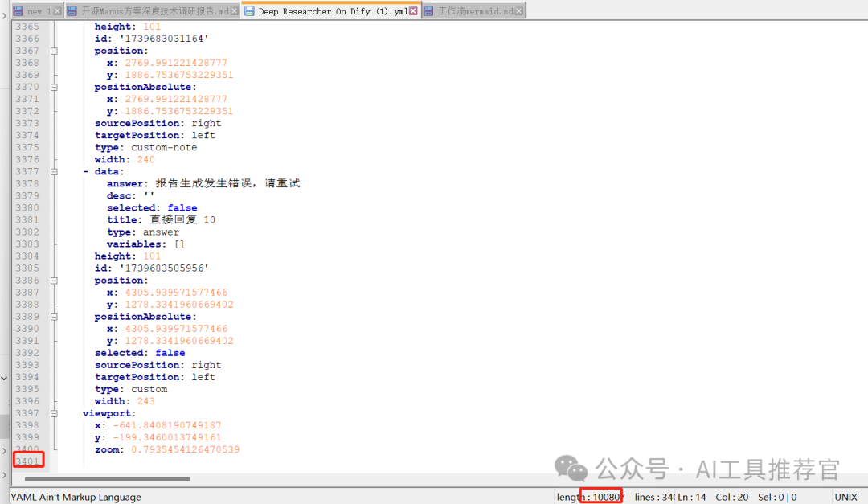The width and height of the screenshot is (868, 504).
Task: Click the file length status field
Action: (590, 497)
